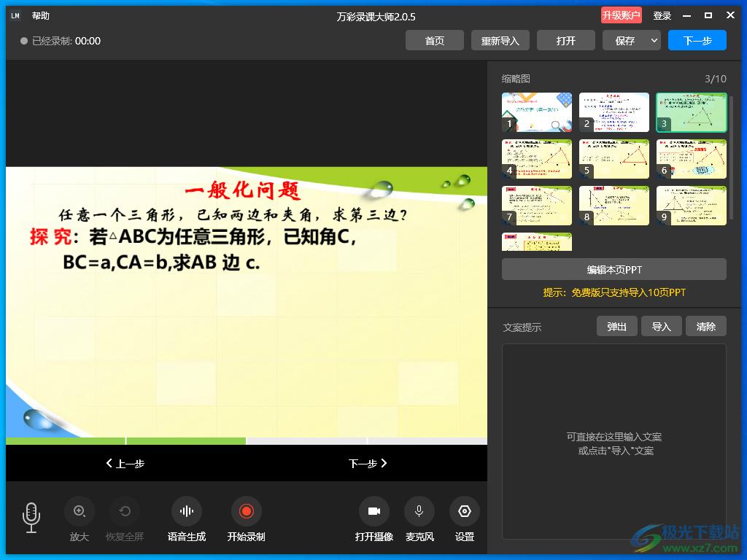Click the 放大 zoom-in icon
747x560 pixels.
coord(80,512)
